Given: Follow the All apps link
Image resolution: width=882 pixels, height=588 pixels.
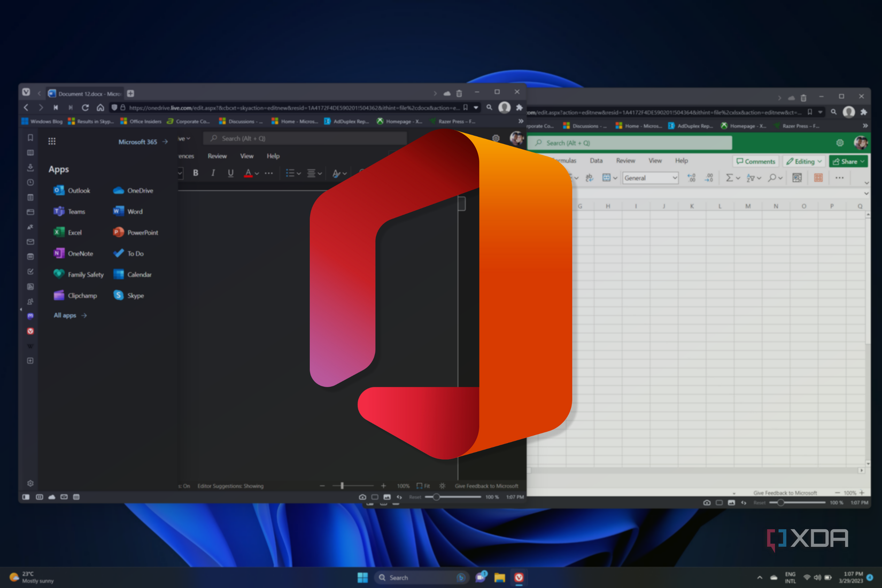Looking at the screenshot, I should click(x=65, y=315).
